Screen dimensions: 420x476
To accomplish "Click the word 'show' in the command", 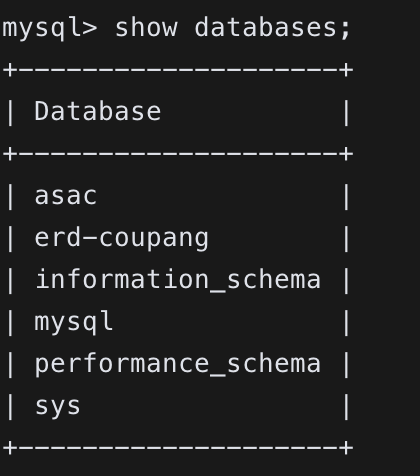I will (x=146, y=27).
